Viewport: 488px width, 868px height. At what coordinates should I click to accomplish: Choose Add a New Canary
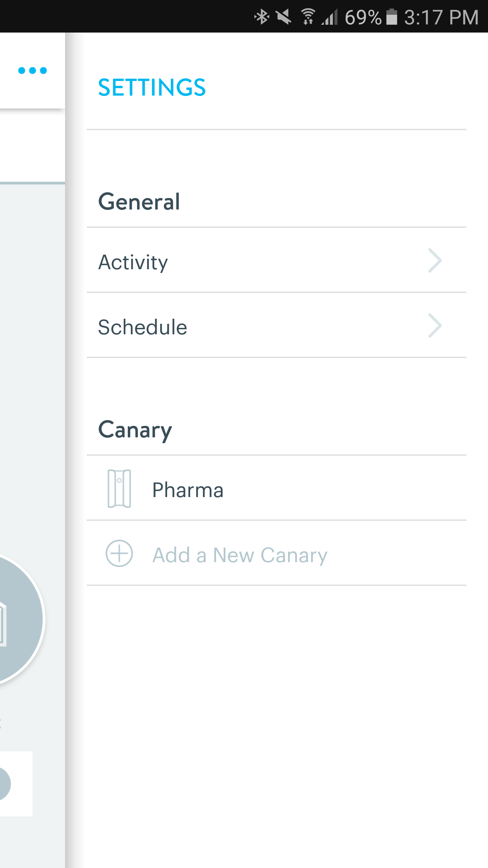[240, 554]
